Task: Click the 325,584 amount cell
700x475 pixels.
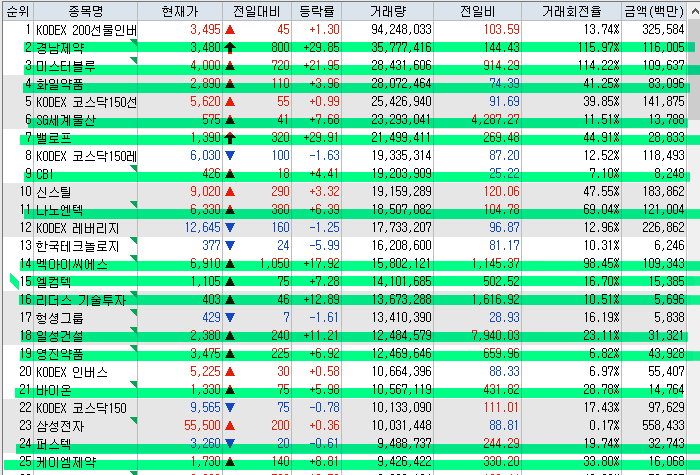Action: point(663,29)
